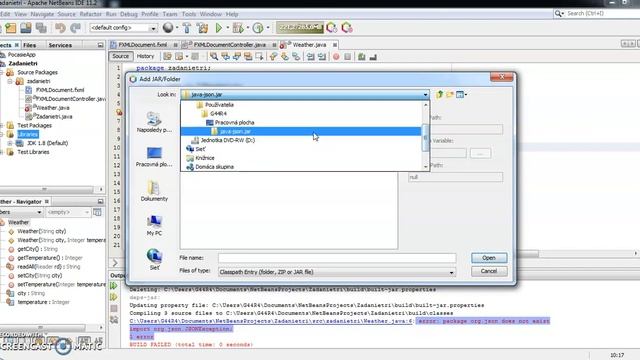The height and width of the screenshot is (360, 640).
Task: Open the default config dropdown
Action: click(153, 28)
